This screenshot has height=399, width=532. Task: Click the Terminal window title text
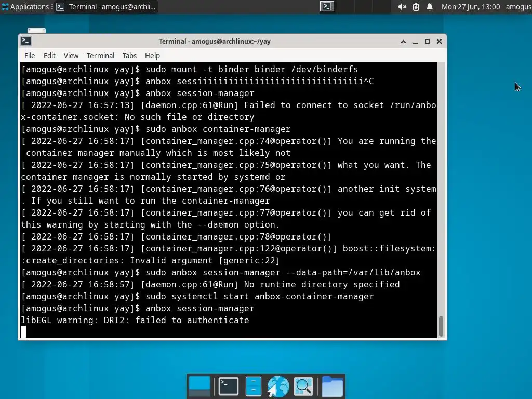coord(215,42)
